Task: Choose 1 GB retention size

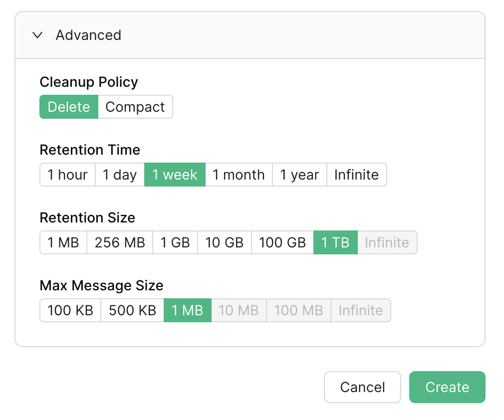Action: 175,242
